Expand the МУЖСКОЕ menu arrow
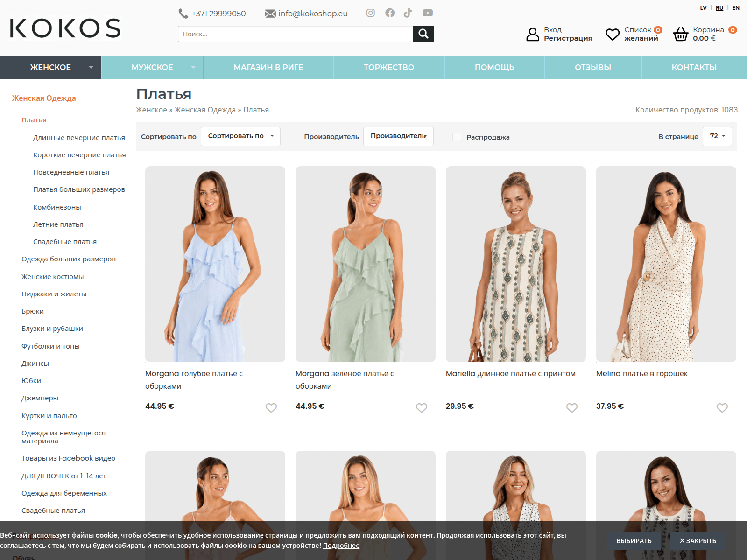Screen dimensions: 747x560 click(193, 68)
